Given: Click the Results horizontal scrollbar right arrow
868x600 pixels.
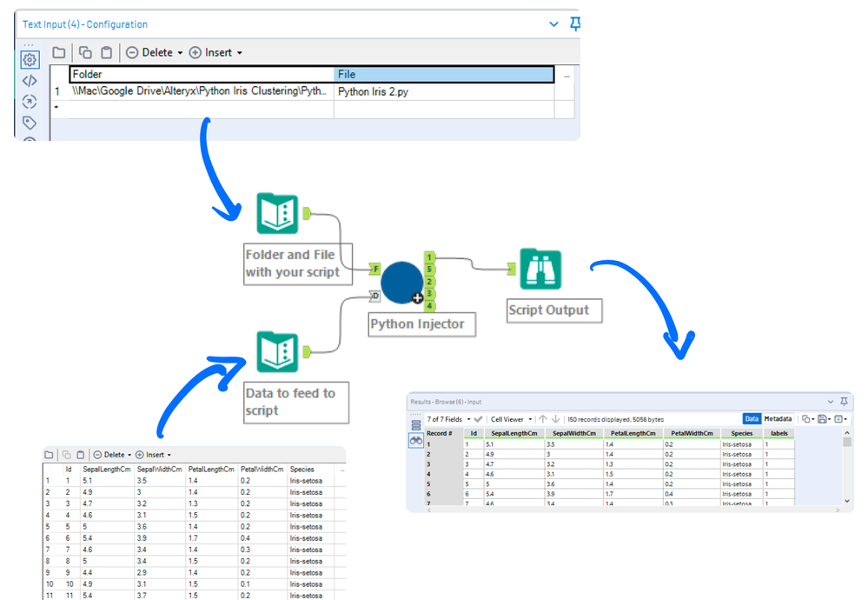Looking at the screenshot, I should click(837, 510).
